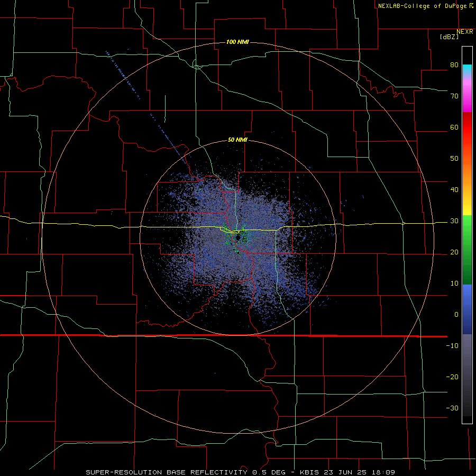This screenshot has width=476, height=476.
Task: Click the 40 value on the dBZ scale
Action: [x=454, y=190]
